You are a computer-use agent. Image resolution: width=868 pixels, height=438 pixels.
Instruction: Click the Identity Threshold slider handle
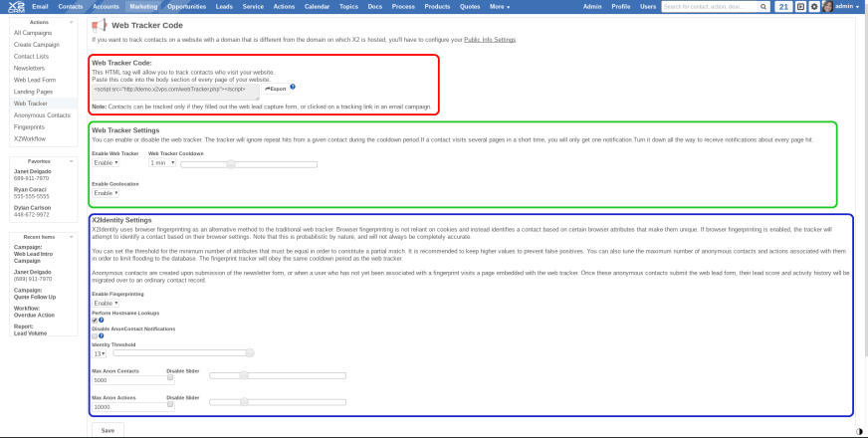pos(250,352)
